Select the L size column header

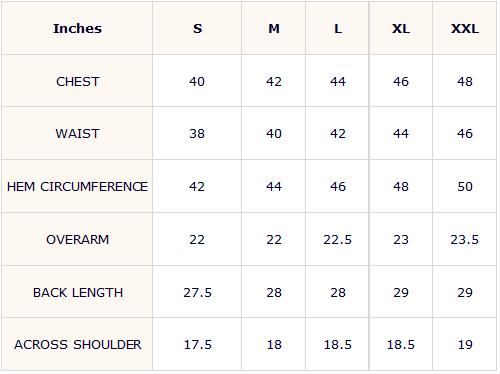[x=338, y=29]
